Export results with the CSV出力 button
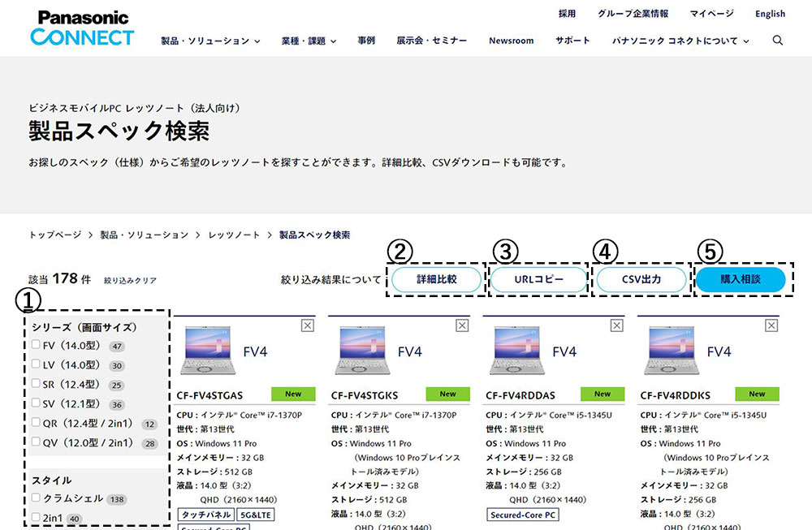This screenshot has height=530, width=812. (641, 279)
